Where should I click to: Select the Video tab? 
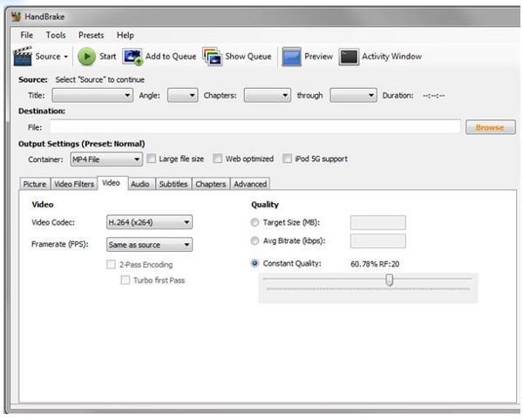coord(111,183)
